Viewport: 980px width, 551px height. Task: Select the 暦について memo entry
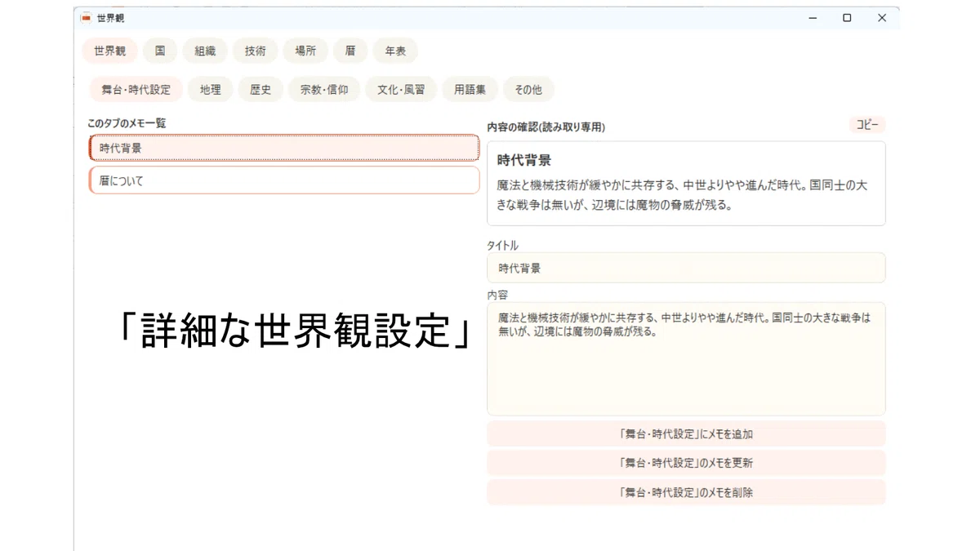tap(284, 180)
